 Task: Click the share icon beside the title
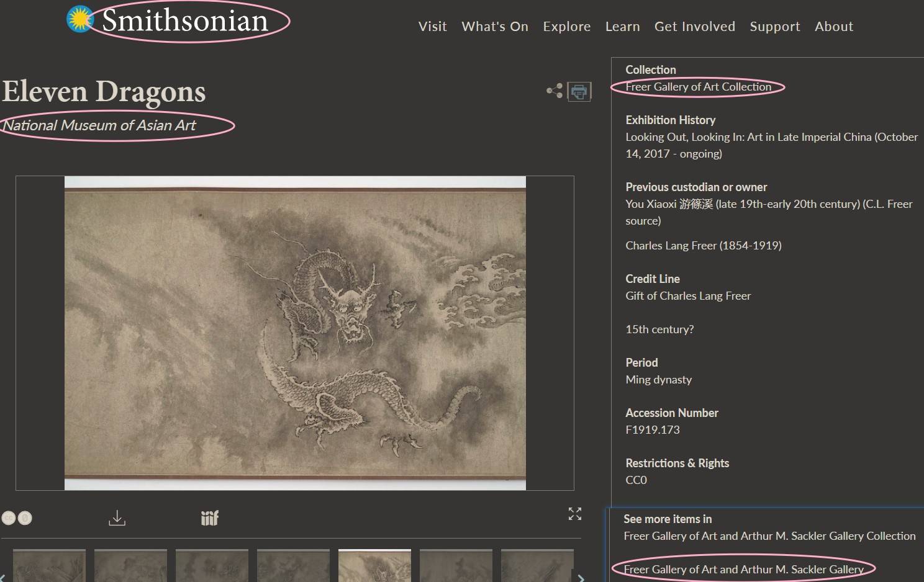(x=554, y=91)
